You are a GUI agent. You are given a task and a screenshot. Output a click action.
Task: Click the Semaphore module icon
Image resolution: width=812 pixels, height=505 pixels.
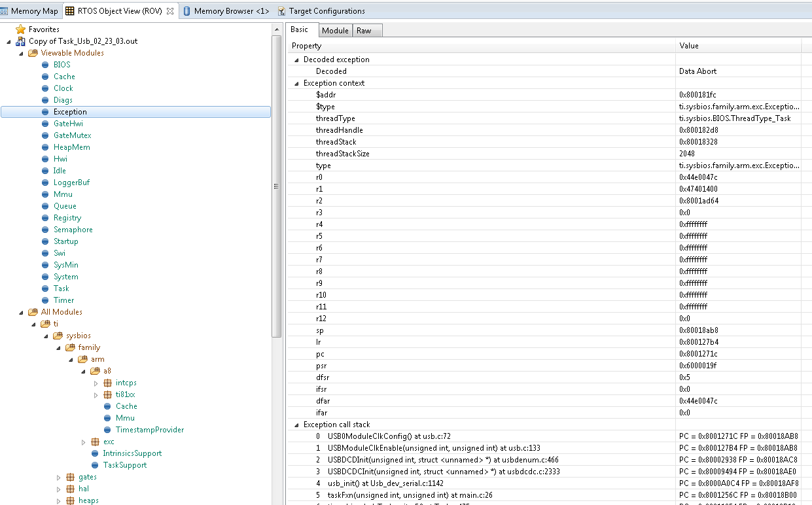(x=45, y=230)
